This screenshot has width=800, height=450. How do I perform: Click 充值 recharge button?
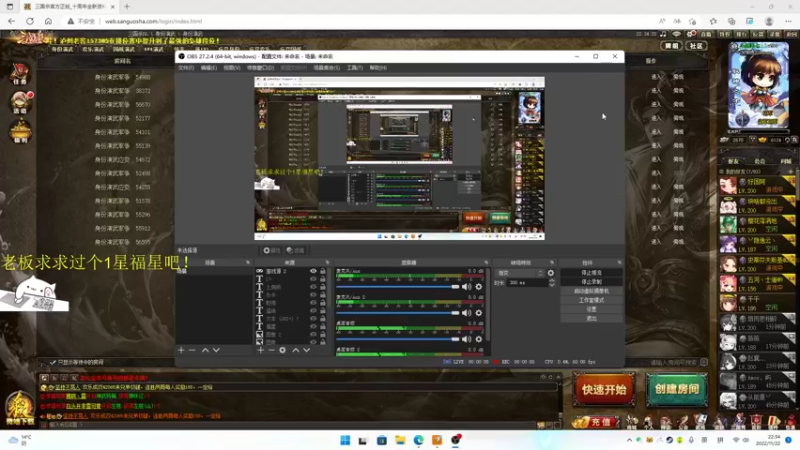(596, 422)
